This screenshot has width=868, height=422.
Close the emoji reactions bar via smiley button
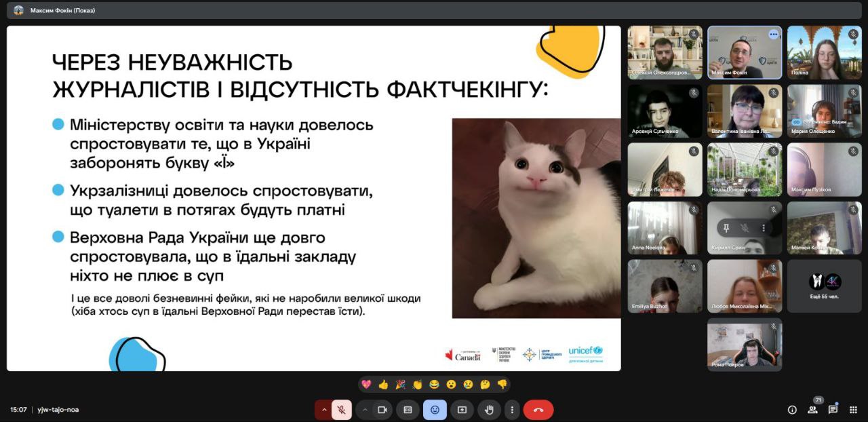tap(435, 410)
